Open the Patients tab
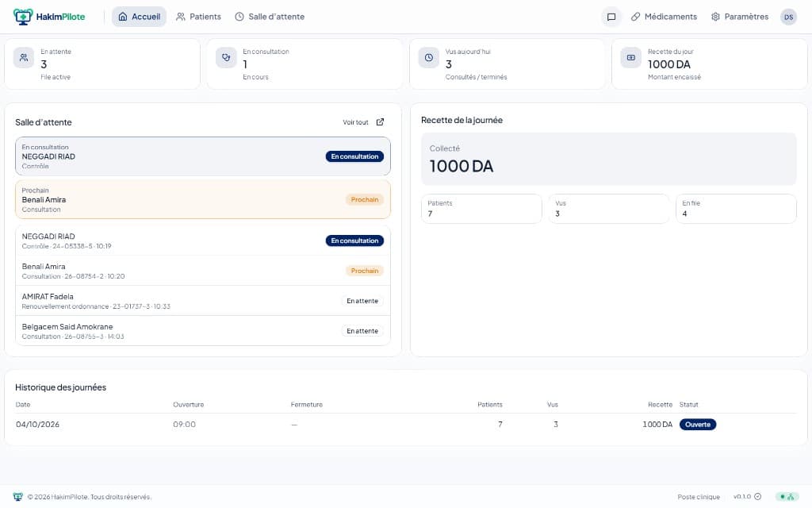 point(198,17)
